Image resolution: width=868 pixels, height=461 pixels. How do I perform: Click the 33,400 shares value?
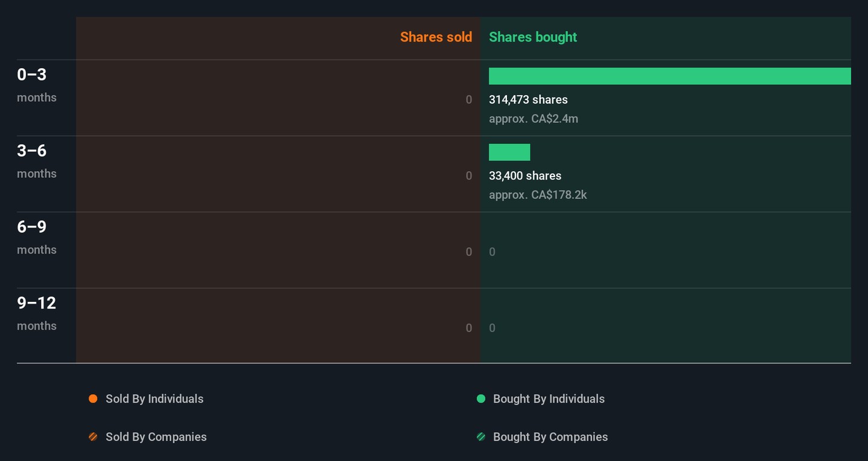525,175
